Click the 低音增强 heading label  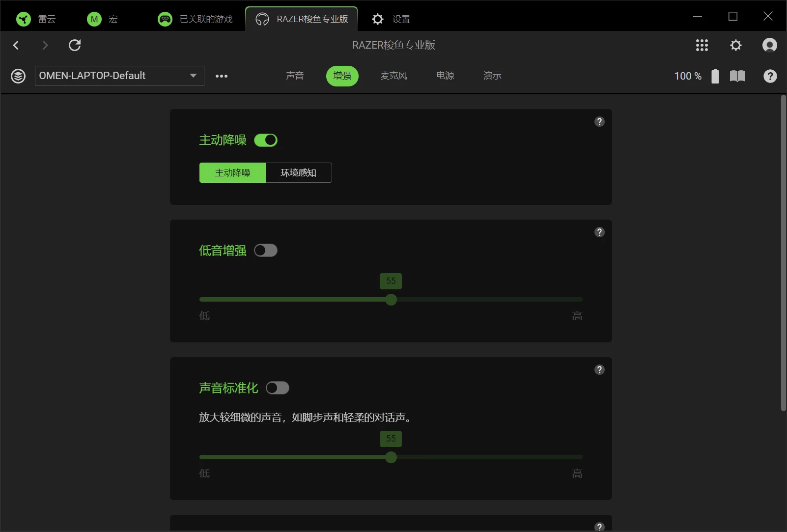click(223, 251)
